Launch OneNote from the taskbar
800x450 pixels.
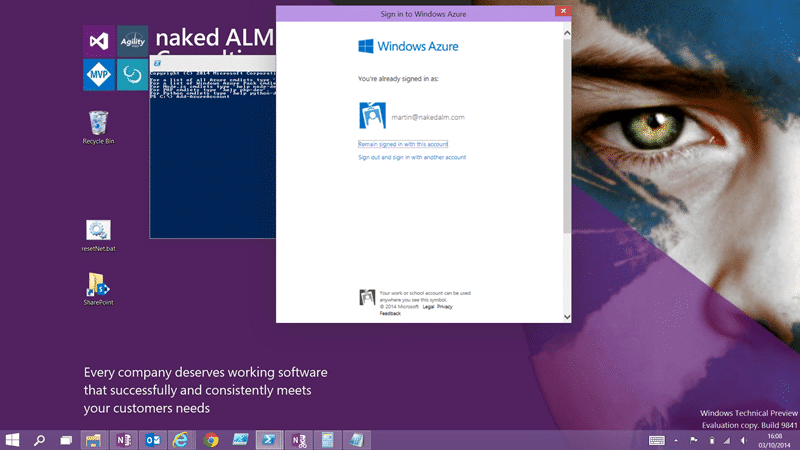(123, 440)
